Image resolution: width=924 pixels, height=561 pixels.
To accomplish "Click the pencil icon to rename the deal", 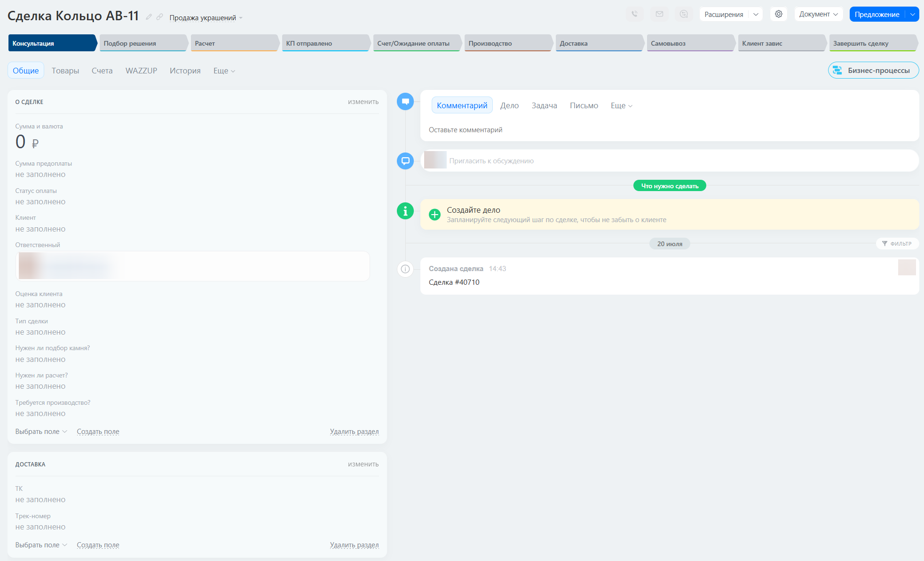I will point(149,17).
